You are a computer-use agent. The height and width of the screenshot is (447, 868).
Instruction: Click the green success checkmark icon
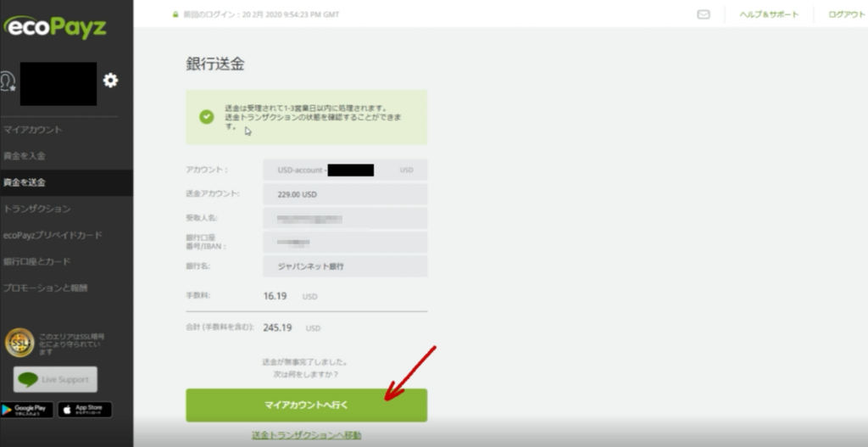coord(207,117)
